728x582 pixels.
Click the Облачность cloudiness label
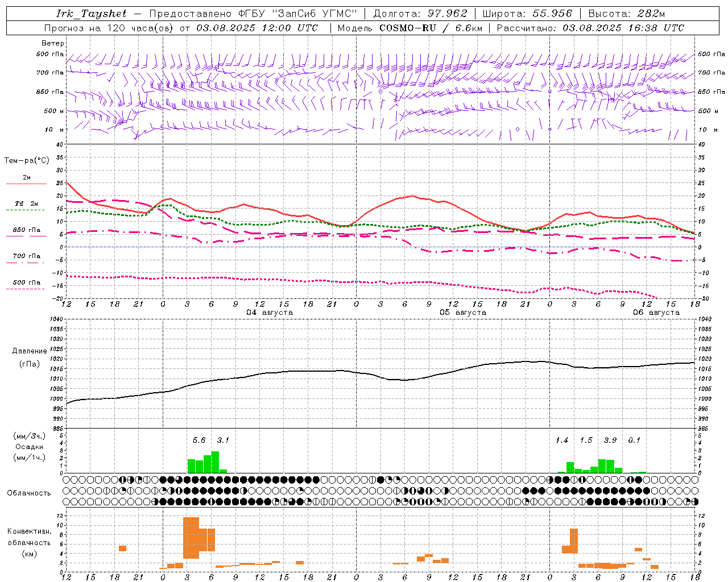tap(29, 493)
